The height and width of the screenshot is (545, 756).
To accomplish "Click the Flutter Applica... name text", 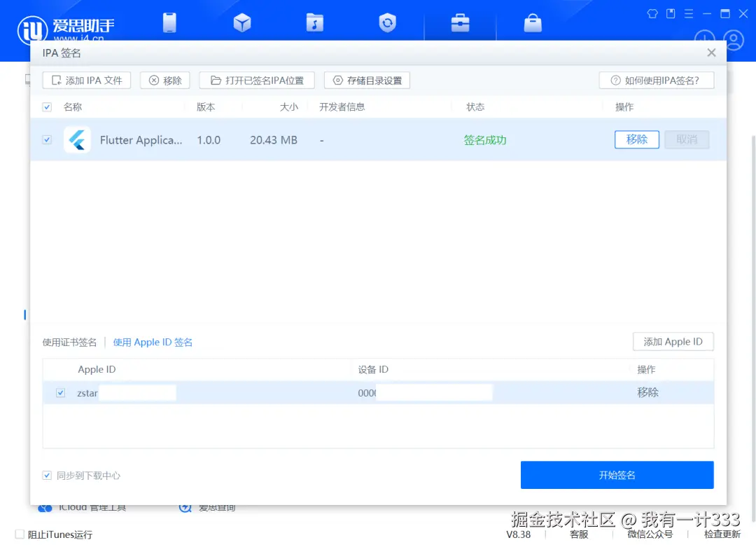I will [x=141, y=140].
